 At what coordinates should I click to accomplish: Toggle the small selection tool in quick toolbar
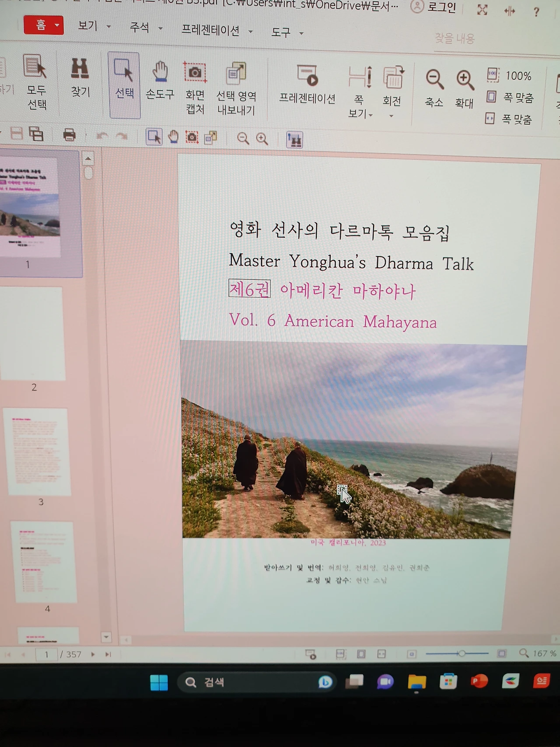point(154,137)
